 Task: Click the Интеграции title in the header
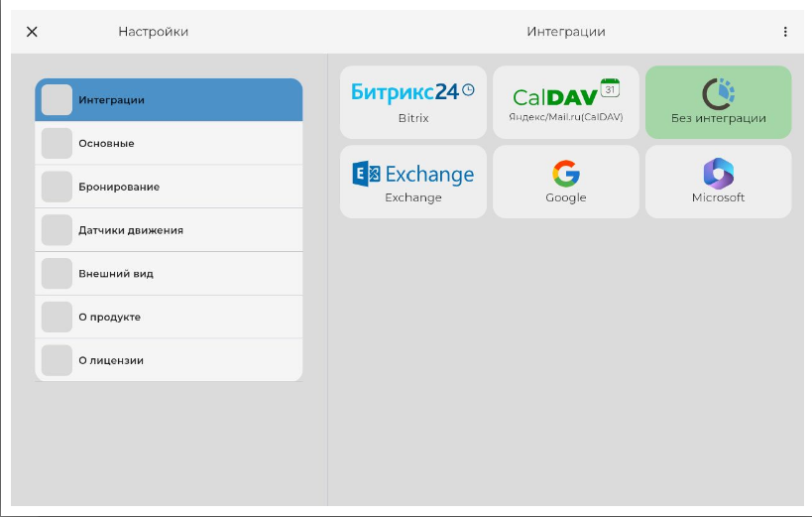(566, 32)
